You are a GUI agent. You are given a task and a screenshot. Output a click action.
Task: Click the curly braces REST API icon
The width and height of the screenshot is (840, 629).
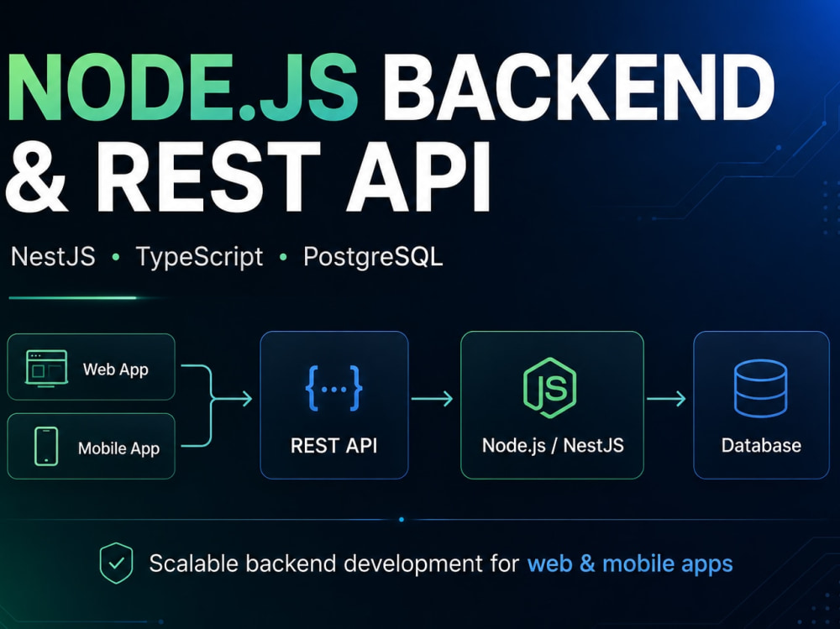333,389
